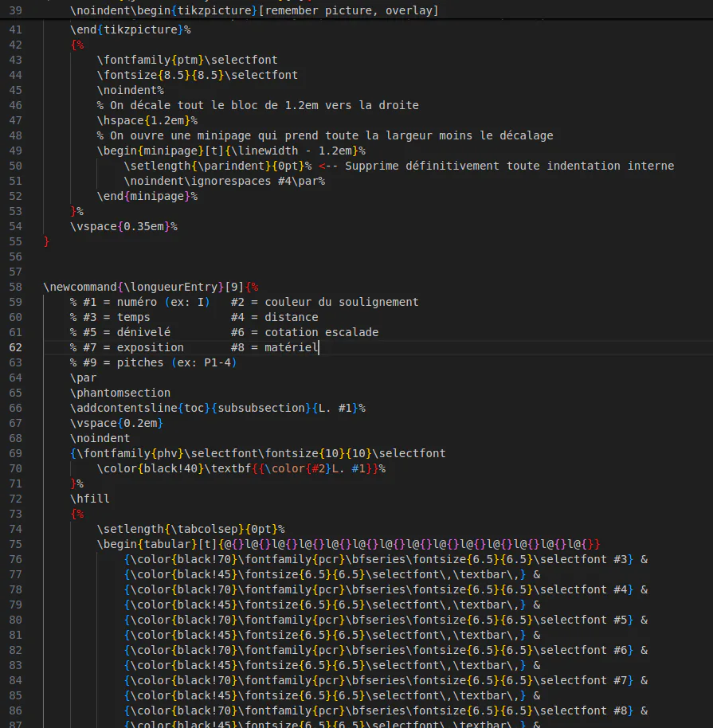Viewport: 713px width, 728px height.
Task: Click \end{tikzpicture}% on line 41
Action: coord(130,29)
